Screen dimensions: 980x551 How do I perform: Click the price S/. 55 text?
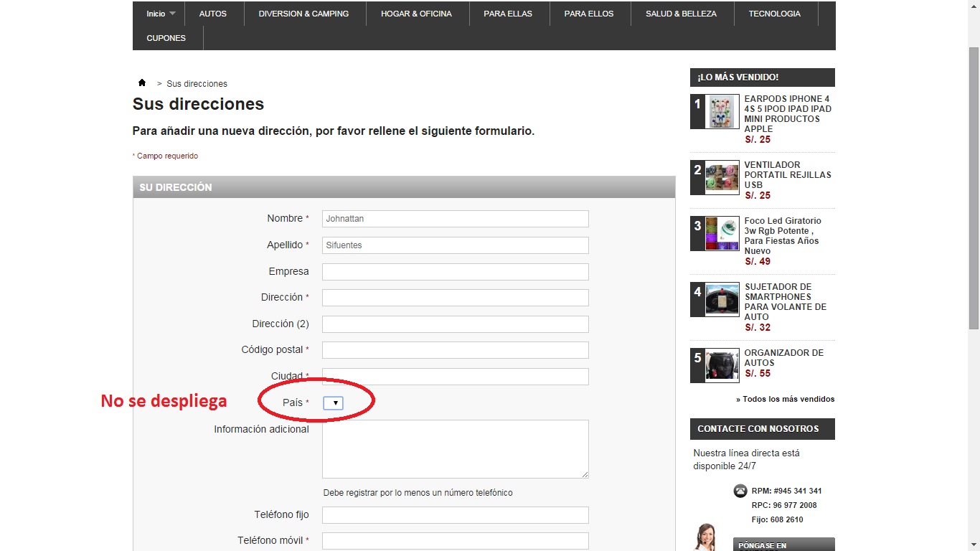[758, 374]
